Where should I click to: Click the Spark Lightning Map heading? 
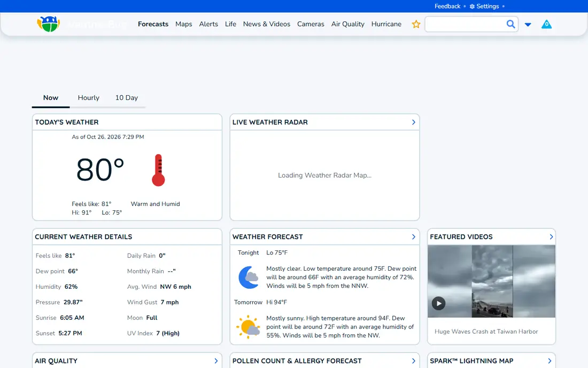click(x=471, y=361)
